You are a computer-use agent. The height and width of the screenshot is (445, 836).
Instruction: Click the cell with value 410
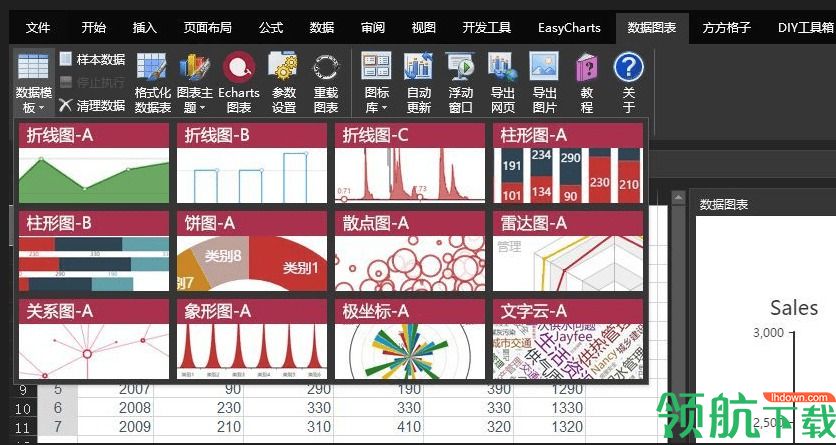click(x=379, y=427)
